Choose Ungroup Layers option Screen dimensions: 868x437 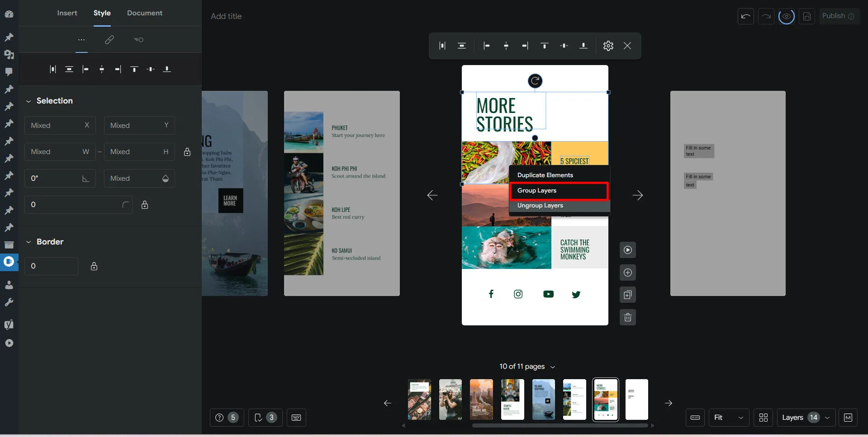pos(540,206)
